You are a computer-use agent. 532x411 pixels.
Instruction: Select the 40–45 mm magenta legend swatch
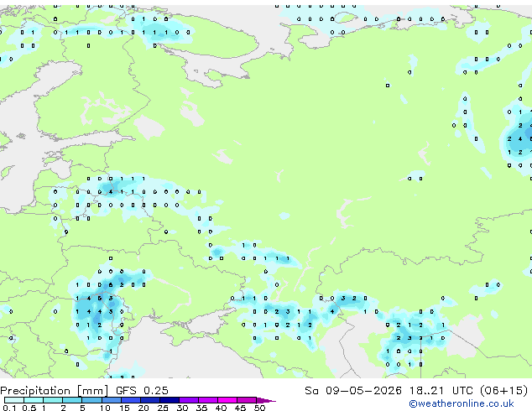coord(227,400)
